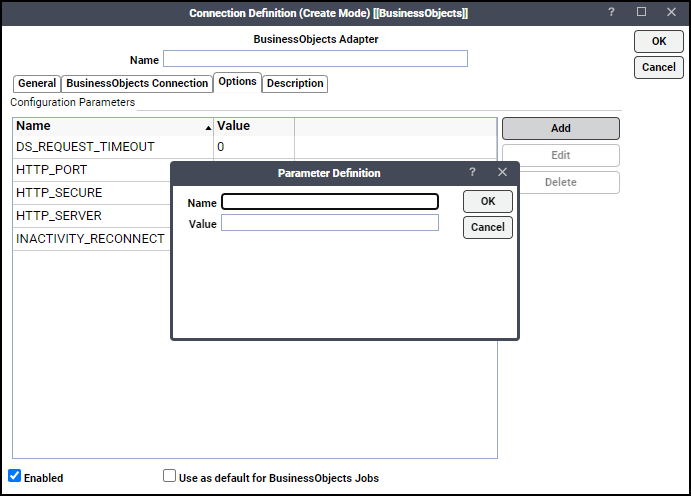691x496 pixels.
Task: Switch to the Description tab
Action: [295, 83]
